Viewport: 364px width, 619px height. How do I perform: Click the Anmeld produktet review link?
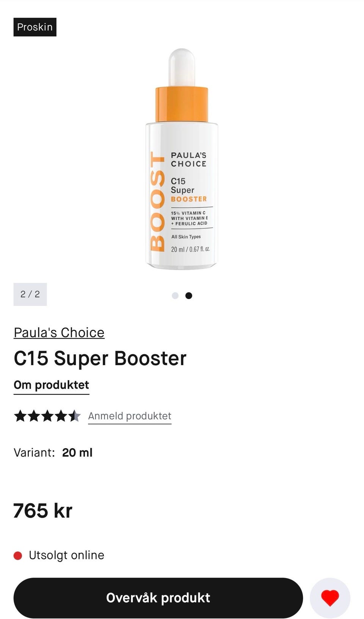point(130,416)
